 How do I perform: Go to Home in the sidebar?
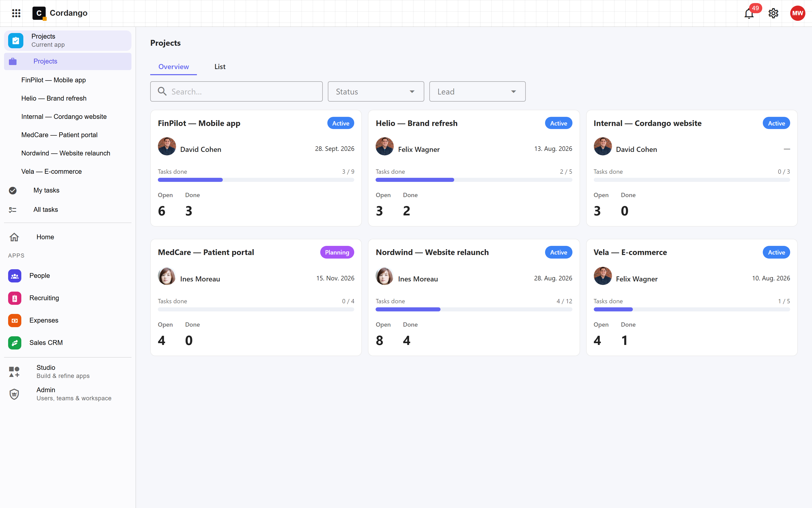click(68, 237)
